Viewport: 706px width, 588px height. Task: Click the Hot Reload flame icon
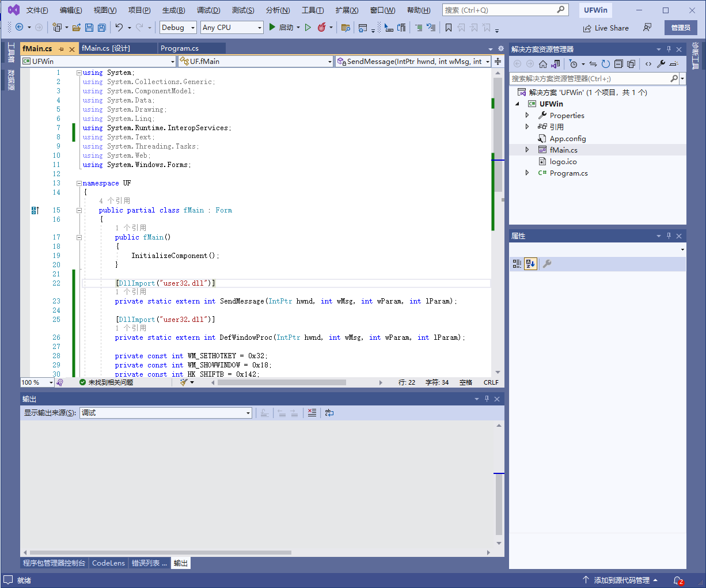pyautogui.click(x=322, y=28)
